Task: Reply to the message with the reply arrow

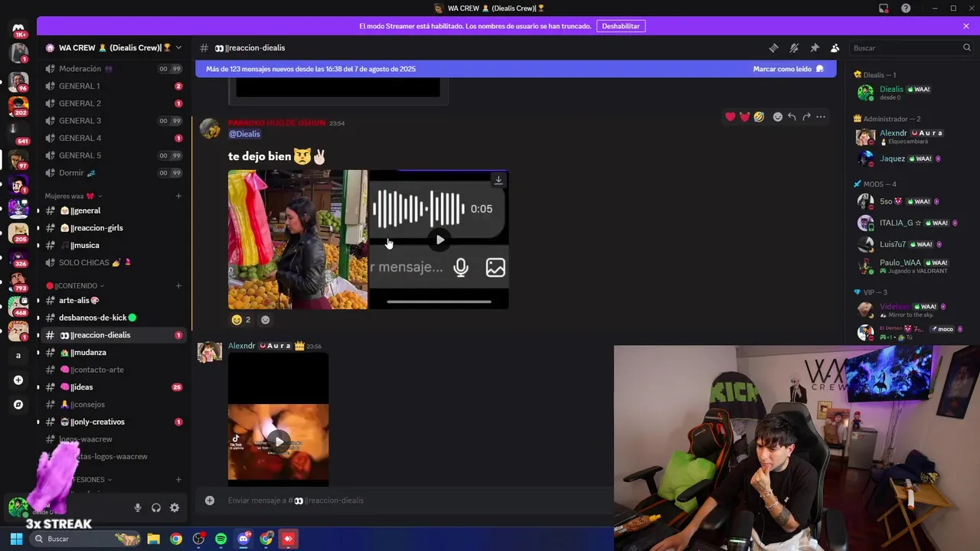Action: click(x=792, y=117)
